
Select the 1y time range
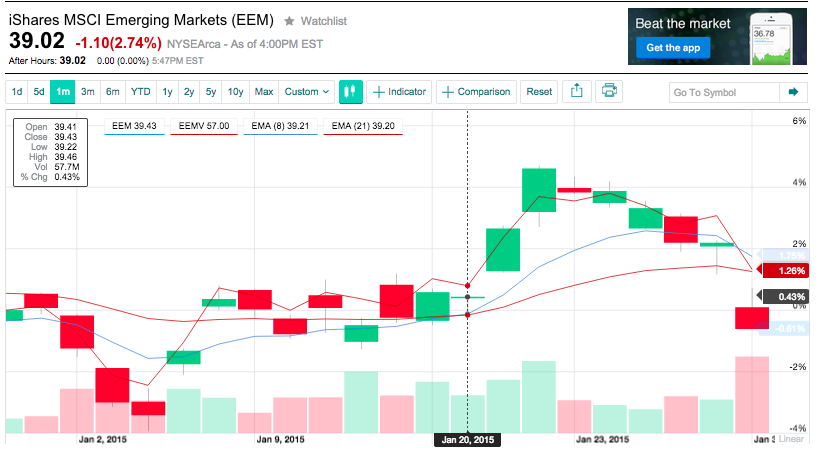tap(167, 91)
